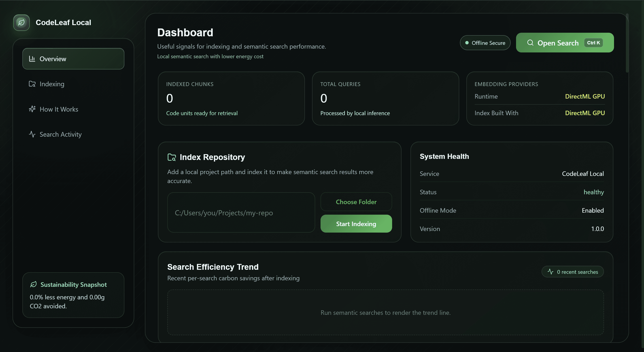Focus the repository path input field
The height and width of the screenshot is (352, 644).
point(241,213)
